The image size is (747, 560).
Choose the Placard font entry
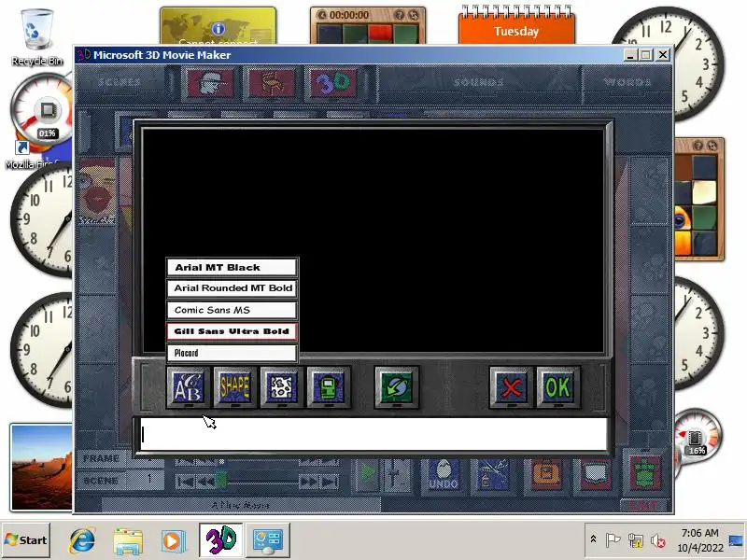pos(232,353)
